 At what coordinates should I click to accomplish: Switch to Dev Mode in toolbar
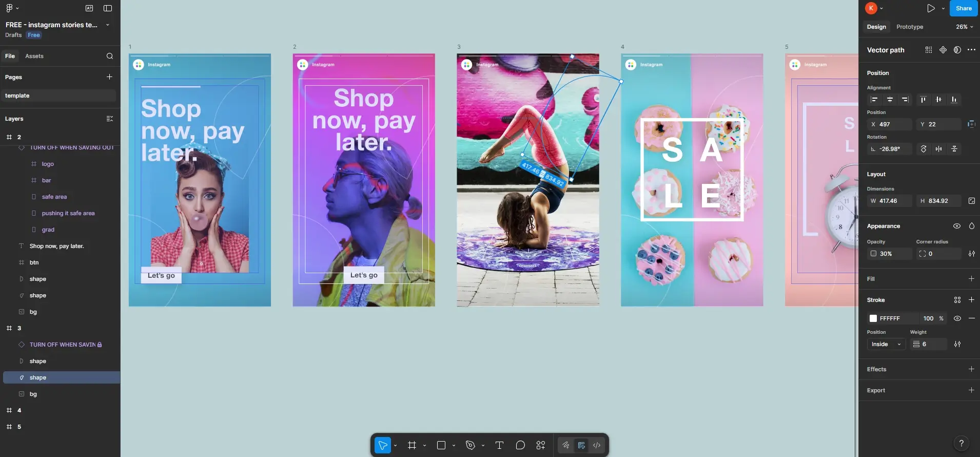click(597, 445)
